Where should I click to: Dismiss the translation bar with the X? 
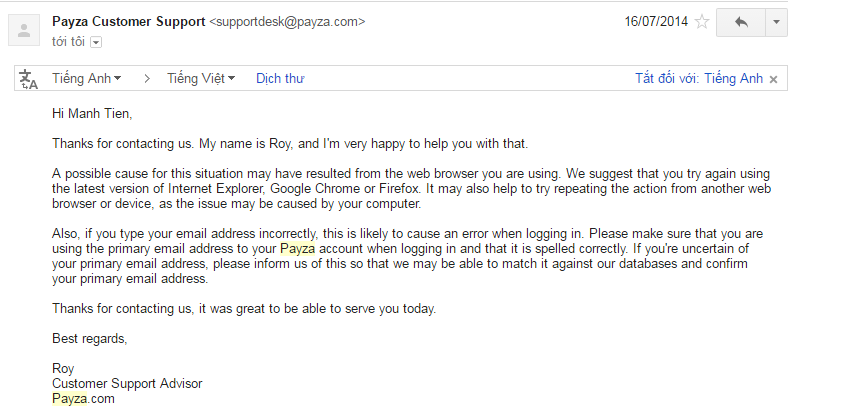tap(773, 79)
